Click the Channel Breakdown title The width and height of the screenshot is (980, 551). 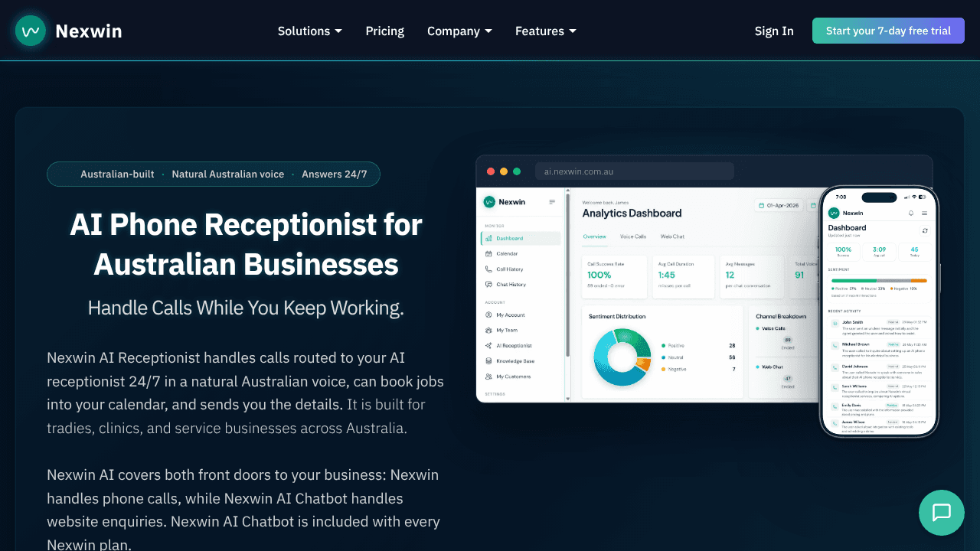click(781, 316)
